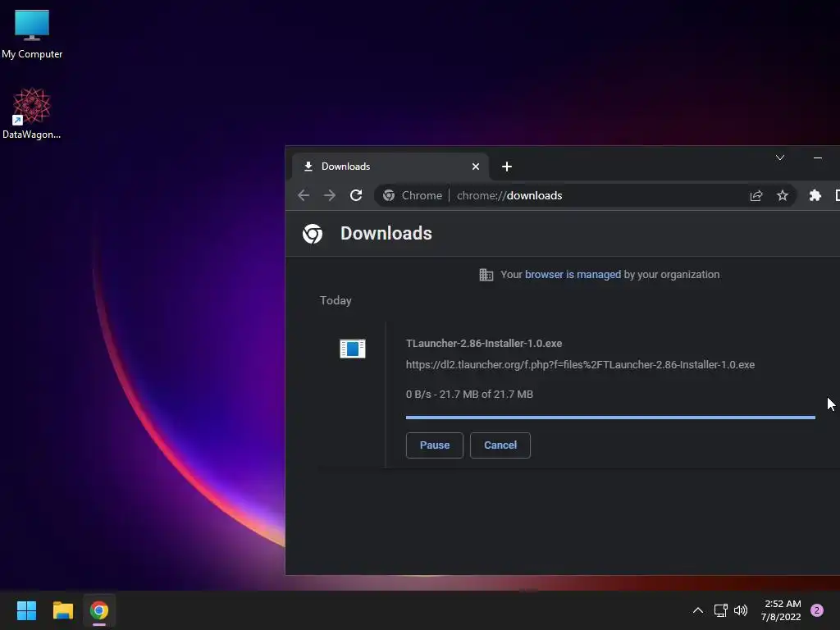Click the Chrome taskbar icon
Viewport: 840px width, 630px height.
[99, 610]
